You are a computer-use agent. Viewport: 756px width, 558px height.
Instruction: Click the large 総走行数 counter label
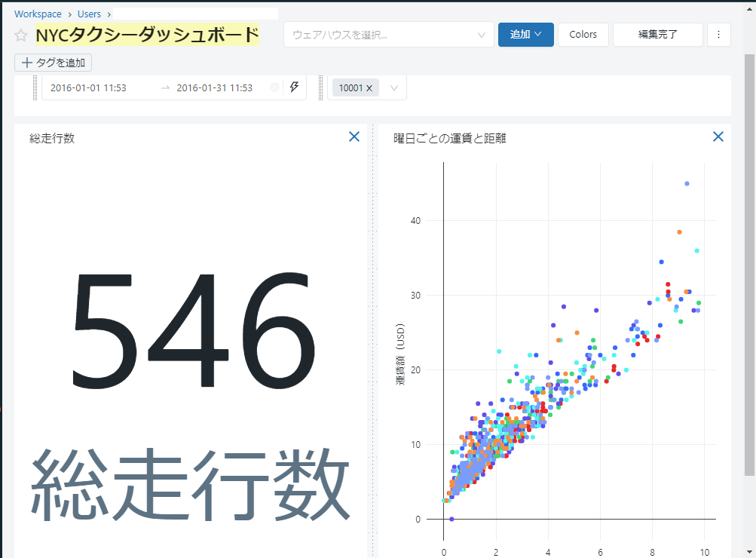(191, 485)
